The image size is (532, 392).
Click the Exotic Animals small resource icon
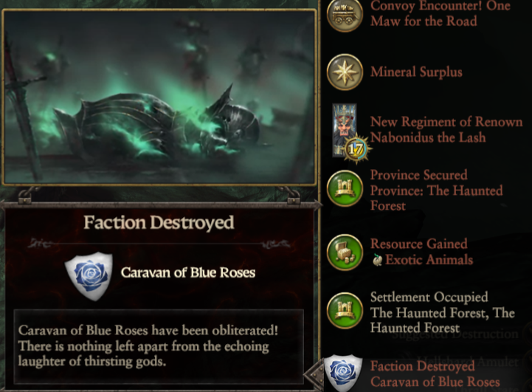click(377, 260)
